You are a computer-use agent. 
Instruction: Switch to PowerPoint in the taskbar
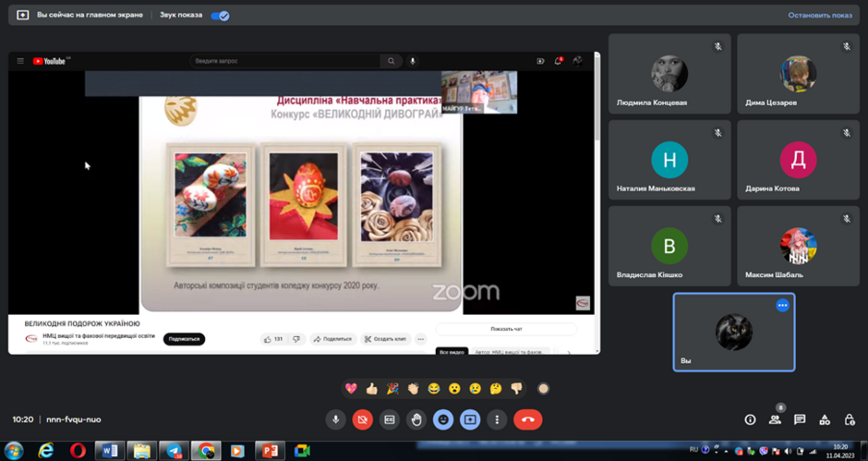click(x=271, y=451)
